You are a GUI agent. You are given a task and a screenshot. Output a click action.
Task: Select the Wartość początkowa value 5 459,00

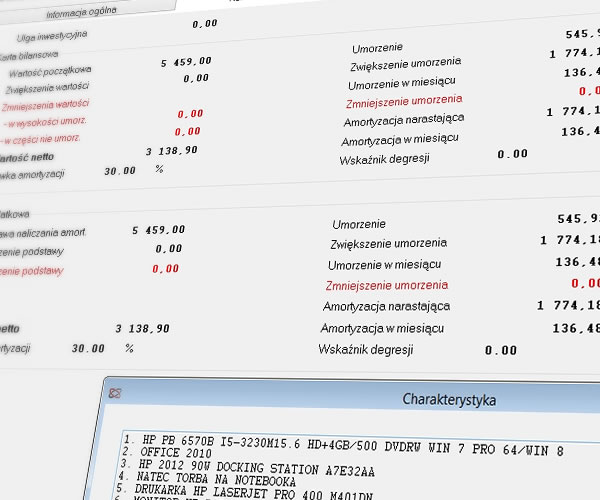(x=186, y=62)
